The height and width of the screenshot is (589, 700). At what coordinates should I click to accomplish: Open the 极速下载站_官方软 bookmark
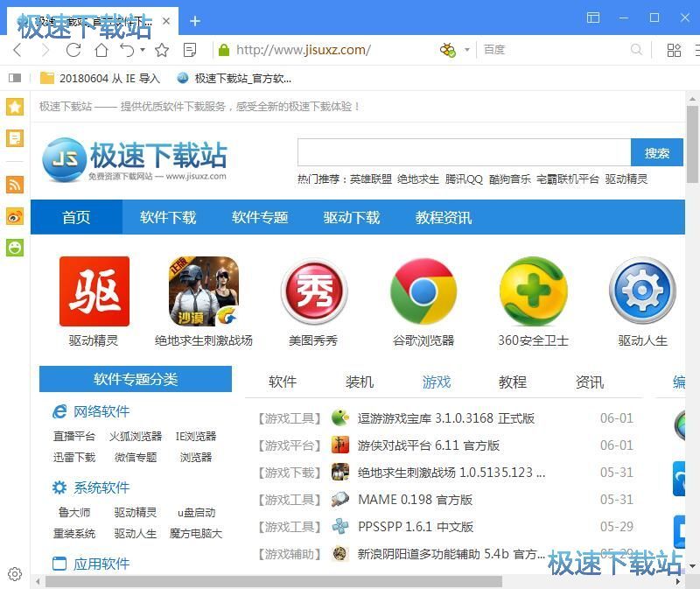coord(234,79)
